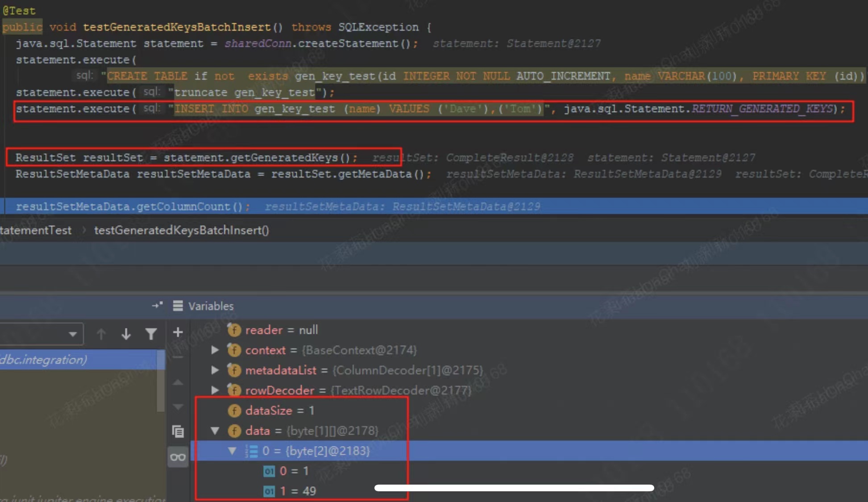Image resolution: width=868 pixels, height=502 pixels.
Task: Click the New Watch plus icon
Action: pos(178,332)
